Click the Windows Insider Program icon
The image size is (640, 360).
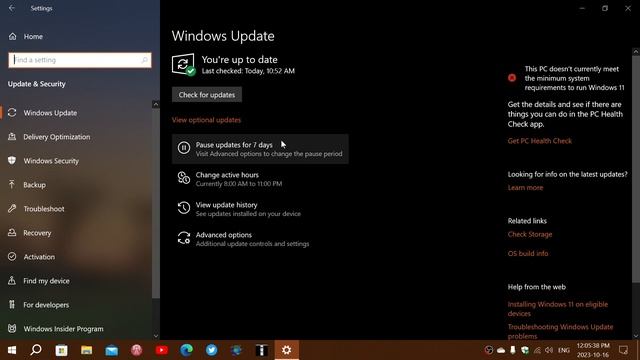click(x=12, y=329)
